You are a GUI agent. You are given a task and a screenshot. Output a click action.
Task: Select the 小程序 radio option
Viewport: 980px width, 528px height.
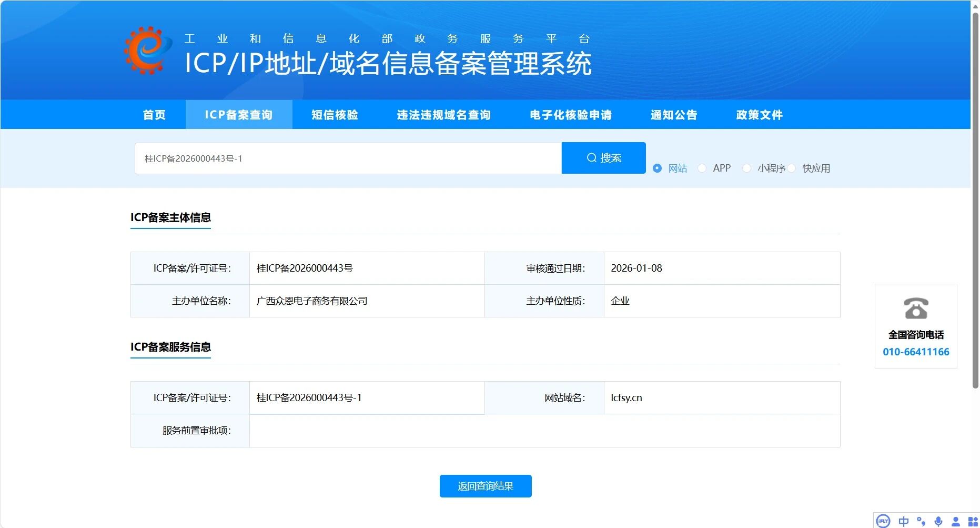[x=746, y=168]
